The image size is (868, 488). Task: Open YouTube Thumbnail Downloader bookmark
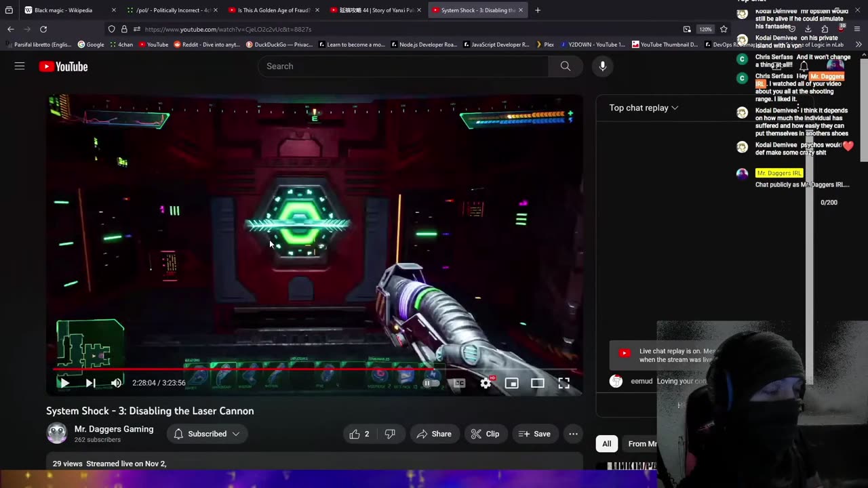665,45
